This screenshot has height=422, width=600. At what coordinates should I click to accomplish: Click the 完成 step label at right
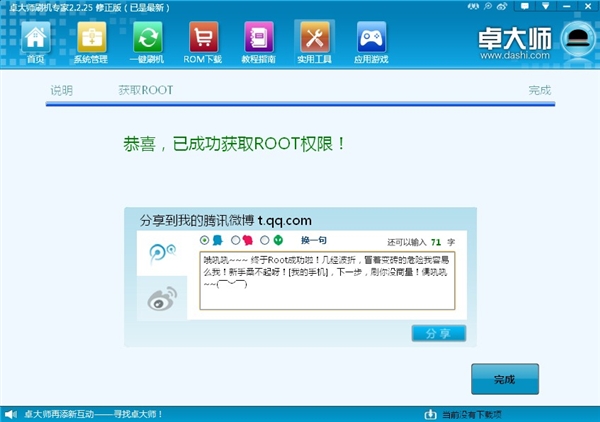pyautogui.click(x=540, y=90)
